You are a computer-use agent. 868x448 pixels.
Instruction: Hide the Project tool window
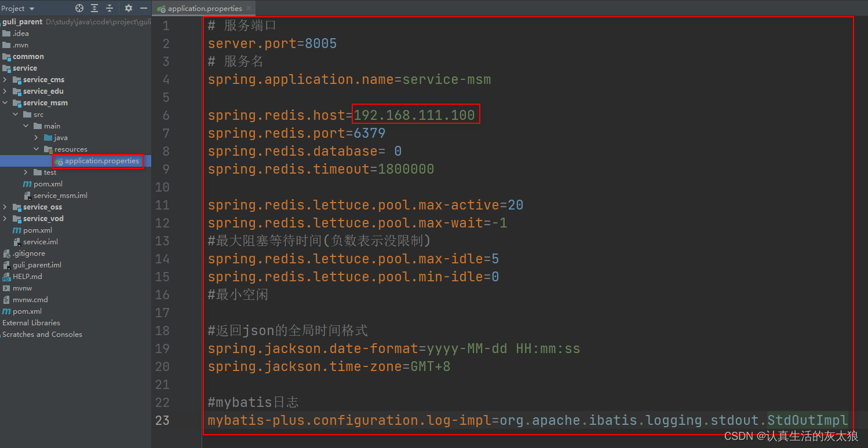coord(144,8)
